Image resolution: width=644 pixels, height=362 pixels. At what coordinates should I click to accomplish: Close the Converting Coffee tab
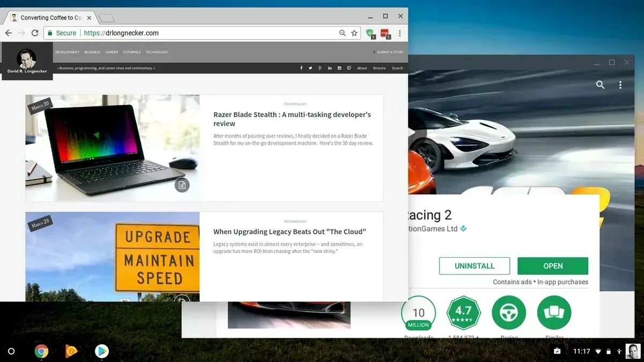89,18
